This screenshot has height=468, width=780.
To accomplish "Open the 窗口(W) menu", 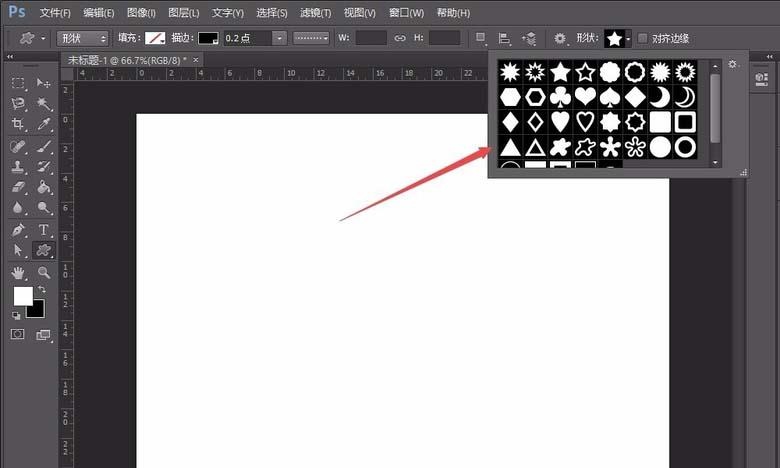I will pos(406,13).
